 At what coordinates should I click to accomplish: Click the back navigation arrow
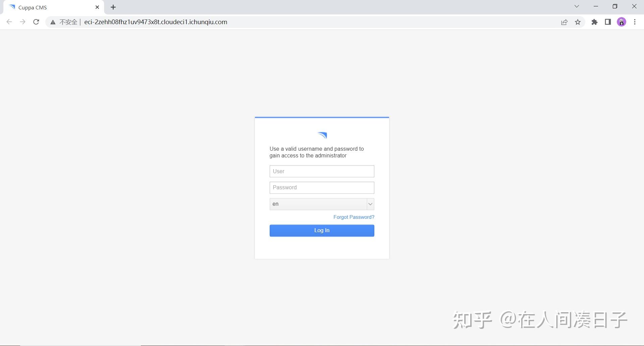point(9,22)
